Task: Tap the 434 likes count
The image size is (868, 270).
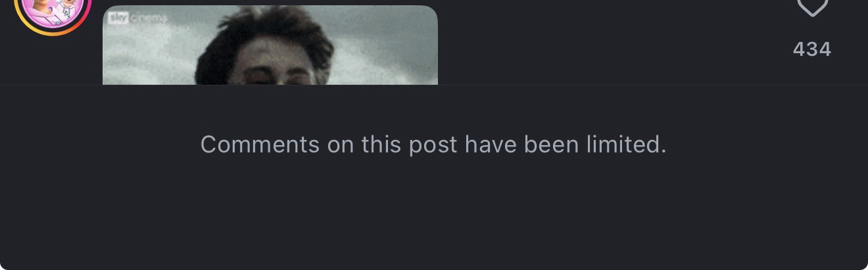Action: coord(812,49)
